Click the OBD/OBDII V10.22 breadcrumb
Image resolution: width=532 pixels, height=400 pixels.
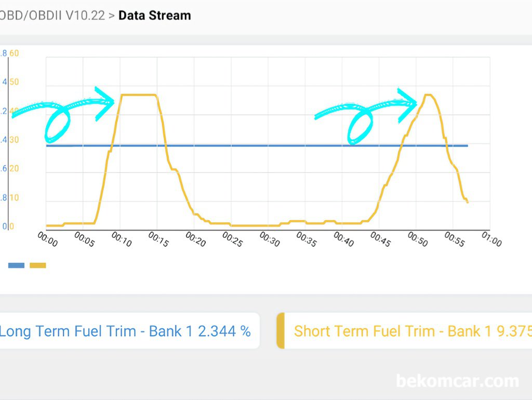point(52,16)
